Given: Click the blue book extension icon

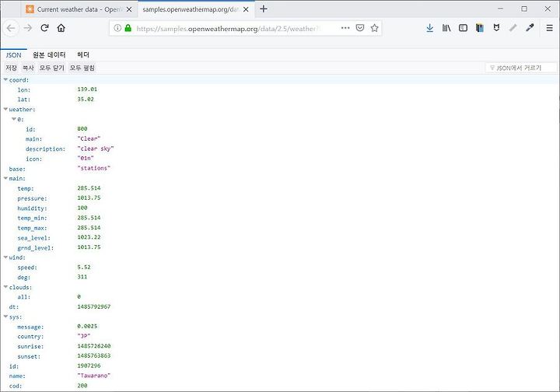Looking at the screenshot, I should coord(480,28).
